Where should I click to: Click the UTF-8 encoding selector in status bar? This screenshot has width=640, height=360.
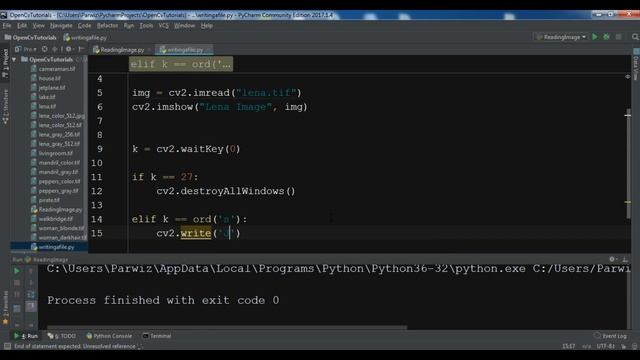(605, 346)
